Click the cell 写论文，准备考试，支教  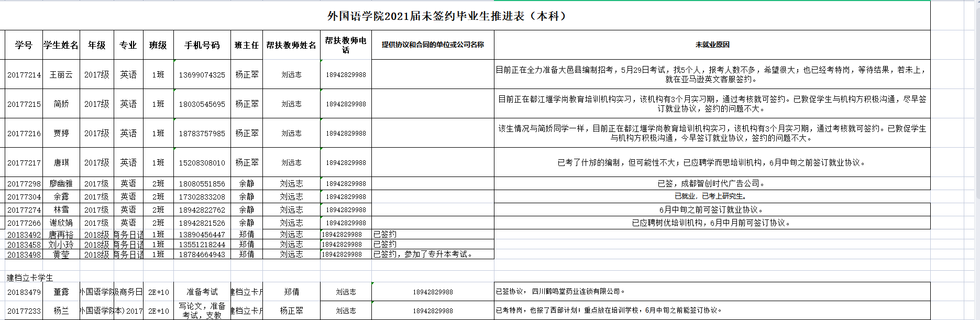202,311
